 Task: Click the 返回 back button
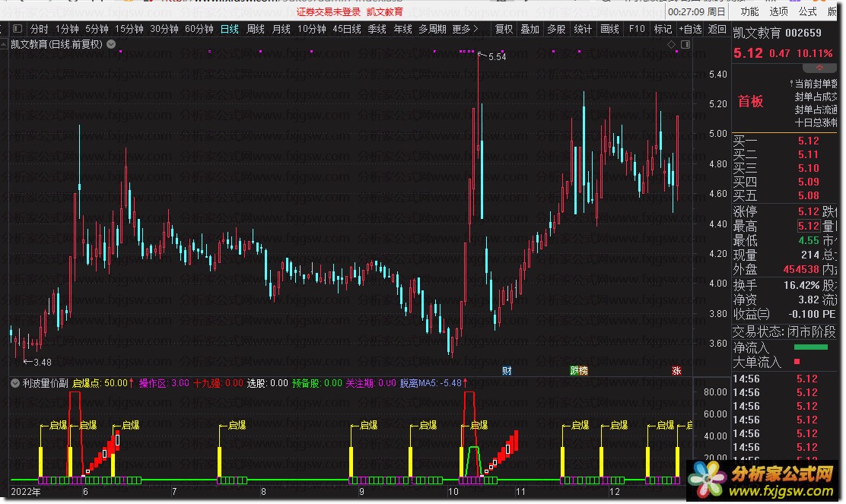pyautogui.click(x=717, y=29)
